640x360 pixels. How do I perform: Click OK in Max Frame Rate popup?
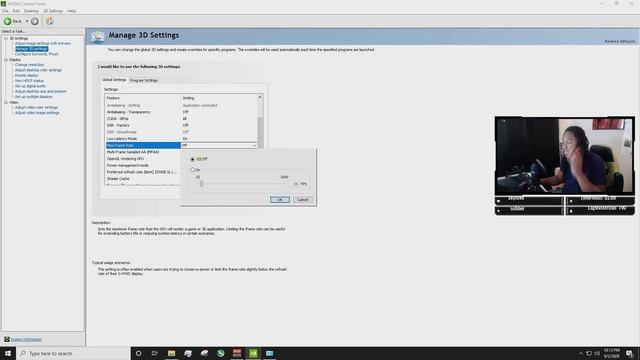tap(280, 200)
